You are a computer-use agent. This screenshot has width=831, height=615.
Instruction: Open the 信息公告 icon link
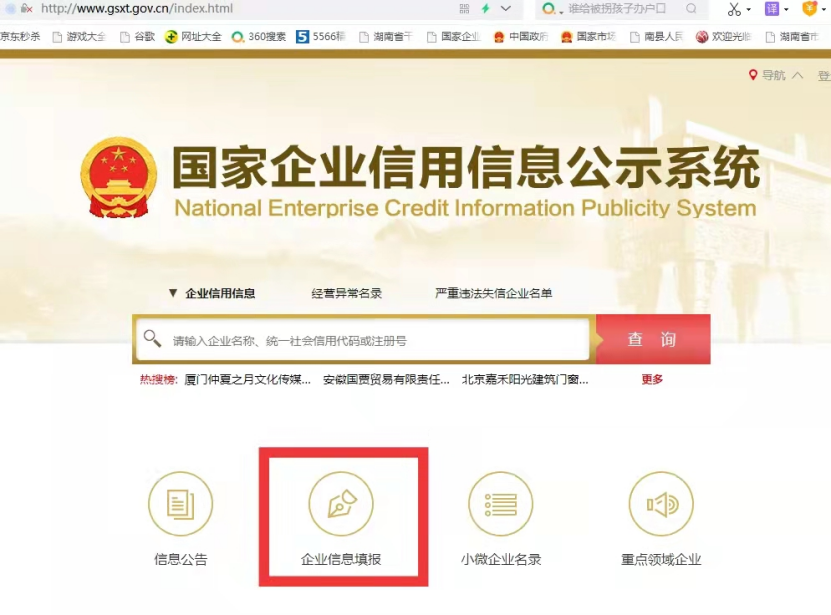(180, 504)
